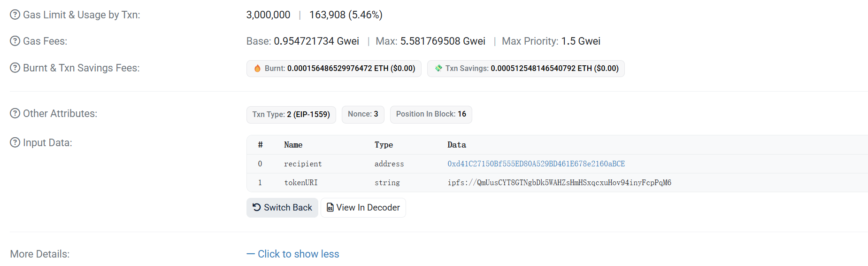
Task: Click the More Details label
Action: [x=40, y=254]
